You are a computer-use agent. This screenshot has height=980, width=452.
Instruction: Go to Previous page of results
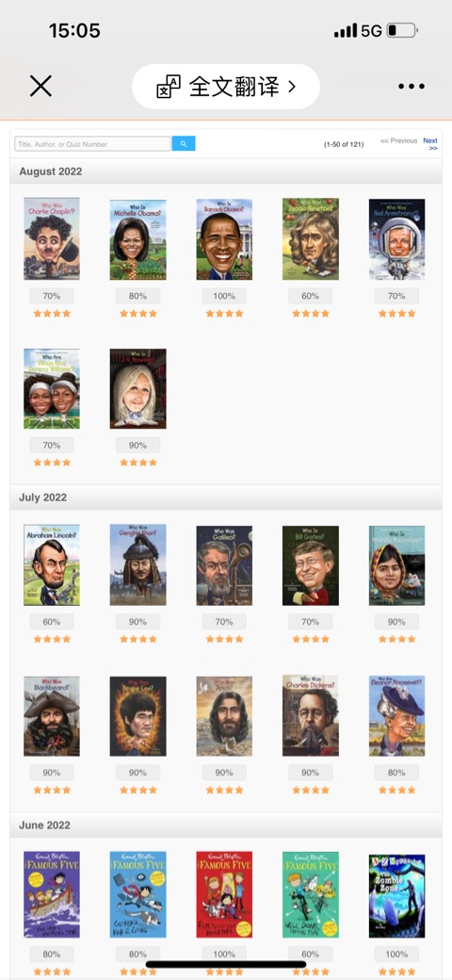coord(399,140)
